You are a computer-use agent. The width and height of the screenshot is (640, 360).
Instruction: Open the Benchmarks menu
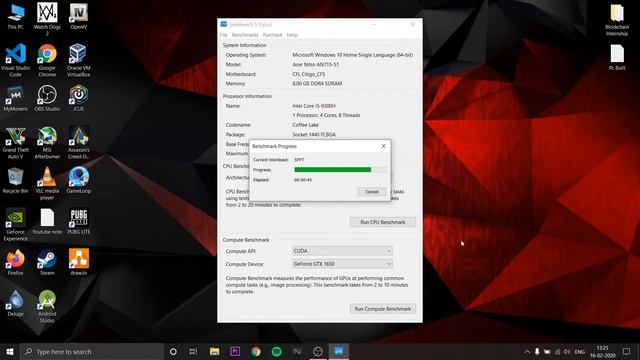click(245, 35)
